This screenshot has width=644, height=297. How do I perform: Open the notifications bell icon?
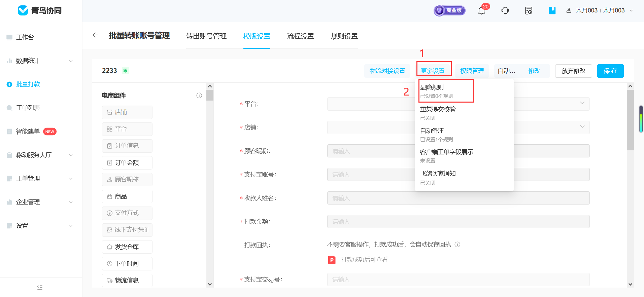point(481,11)
